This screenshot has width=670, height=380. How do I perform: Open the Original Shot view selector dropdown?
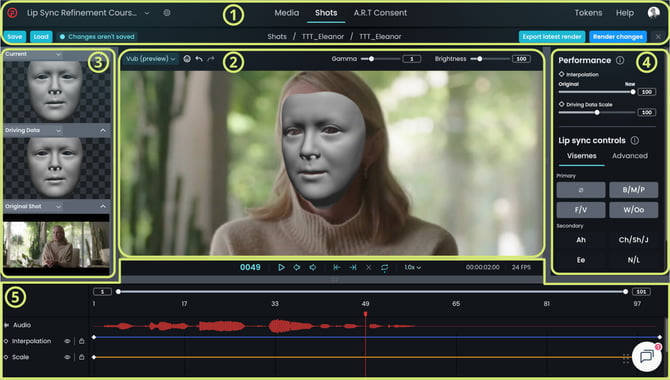59,206
